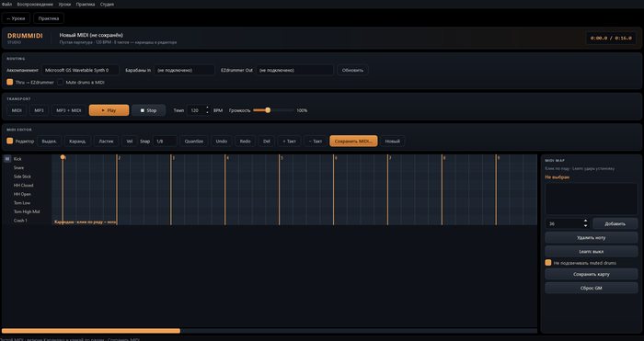644x341 pixels.
Task: Click the Quantize button
Action: [194, 142]
